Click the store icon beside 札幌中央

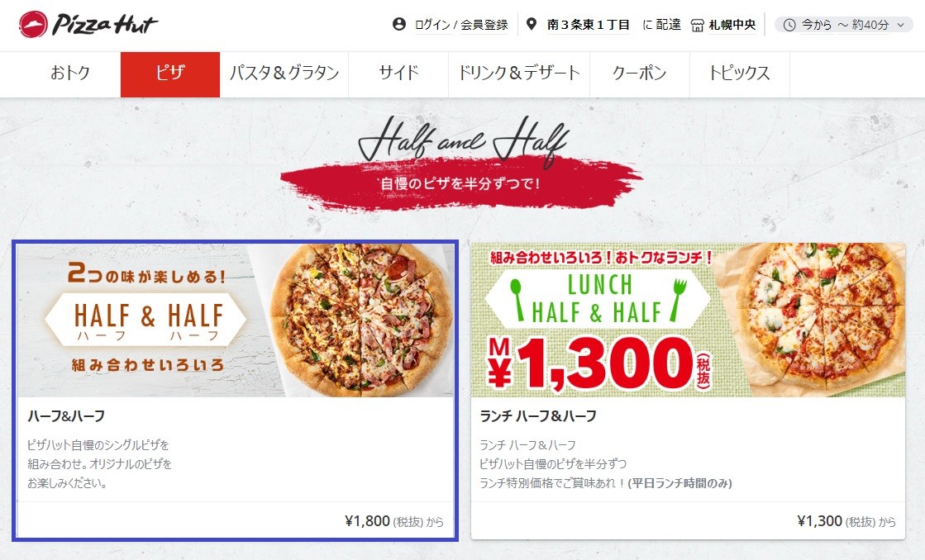[x=698, y=26]
